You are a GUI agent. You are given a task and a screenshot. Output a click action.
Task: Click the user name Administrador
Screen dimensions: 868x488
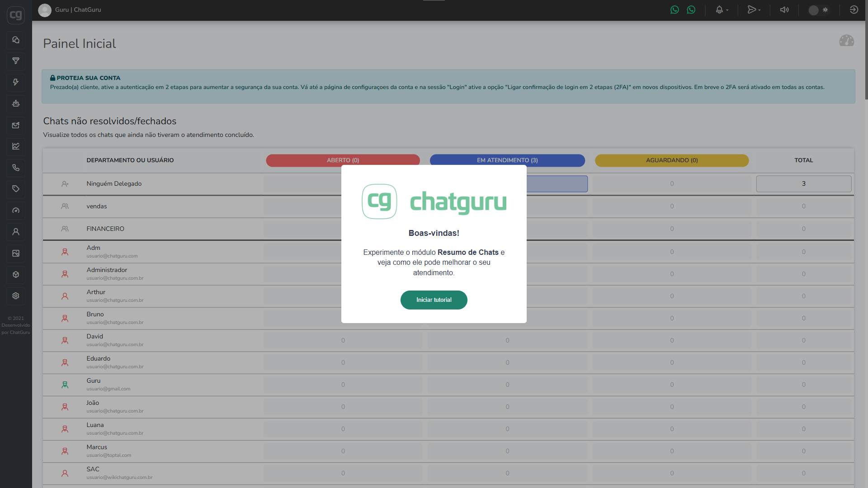[107, 270]
